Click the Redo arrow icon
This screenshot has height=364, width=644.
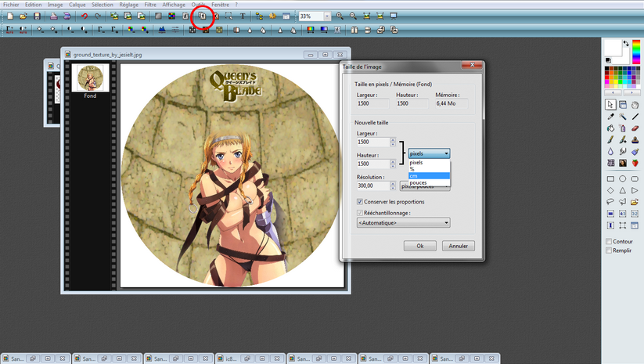click(97, 16)
